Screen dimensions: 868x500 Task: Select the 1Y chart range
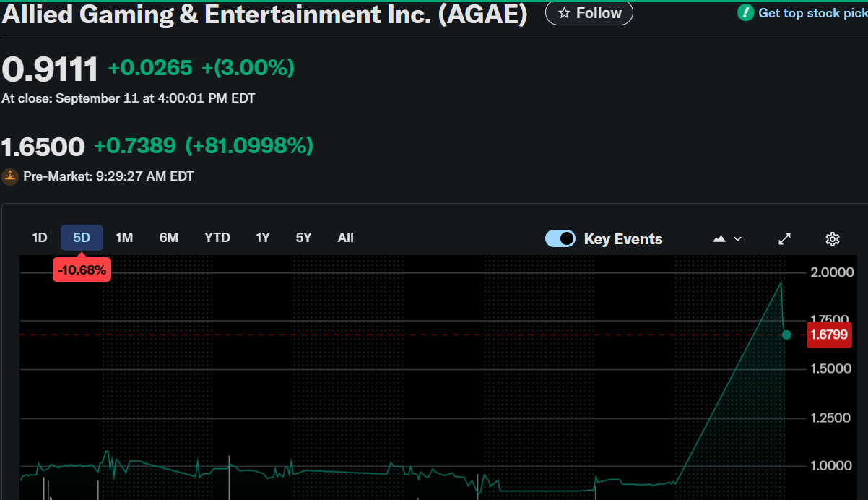point(263,238)
